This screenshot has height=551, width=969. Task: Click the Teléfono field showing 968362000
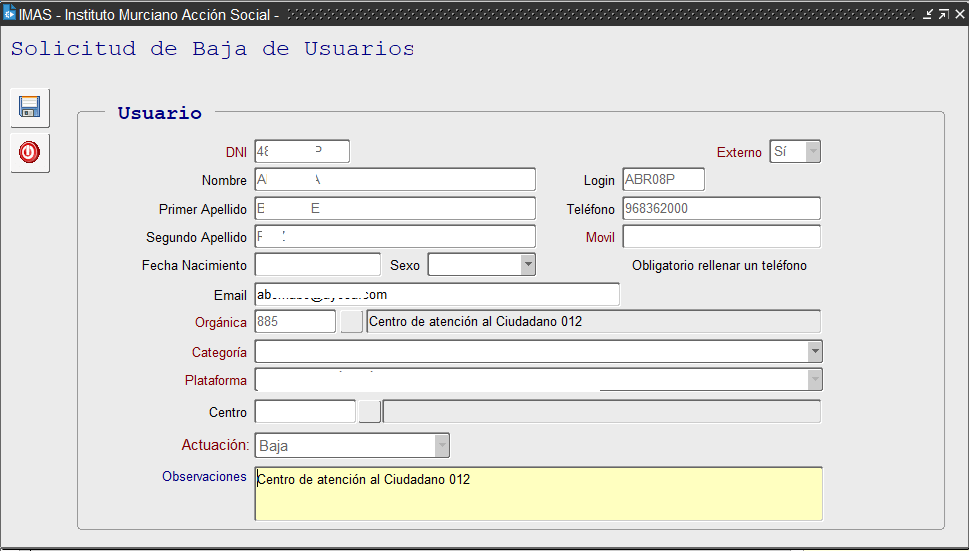(721, 208)
